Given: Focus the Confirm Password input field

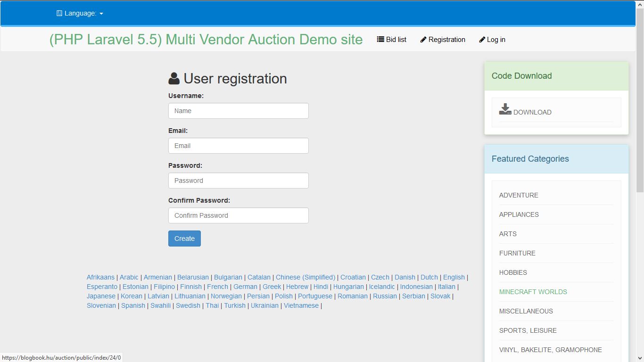Looking at the screenshot, I should 239,215.
